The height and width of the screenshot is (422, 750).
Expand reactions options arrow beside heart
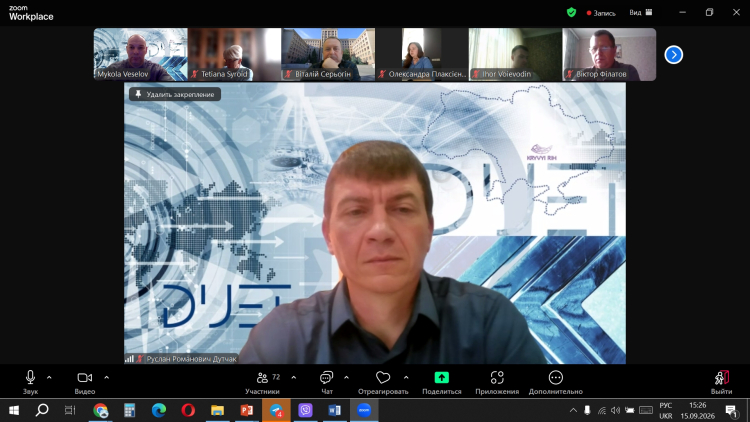pos(406,378)
